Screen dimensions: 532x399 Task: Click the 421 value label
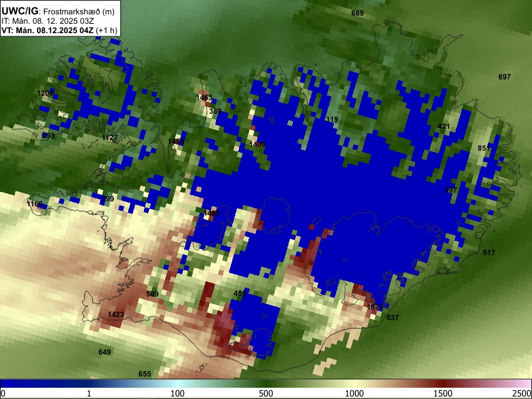click(x=444, y=126)
